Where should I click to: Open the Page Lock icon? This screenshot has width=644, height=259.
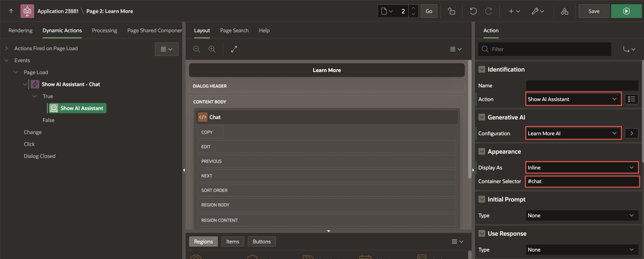(451, 11)
